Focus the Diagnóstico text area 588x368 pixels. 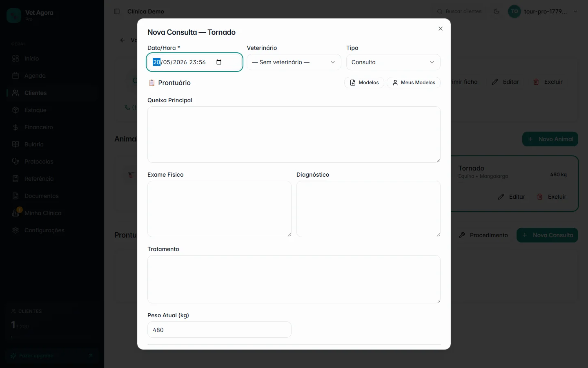coord(368,209)
